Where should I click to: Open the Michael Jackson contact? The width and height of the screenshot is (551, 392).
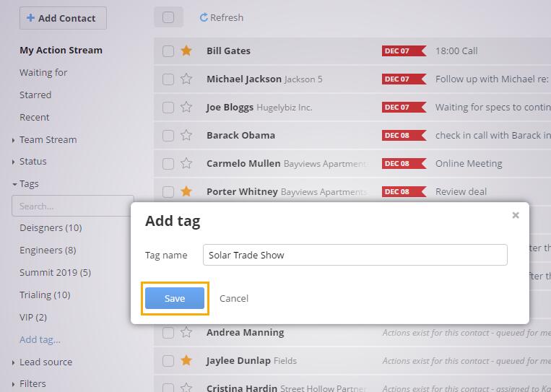(x=244, y=79)
